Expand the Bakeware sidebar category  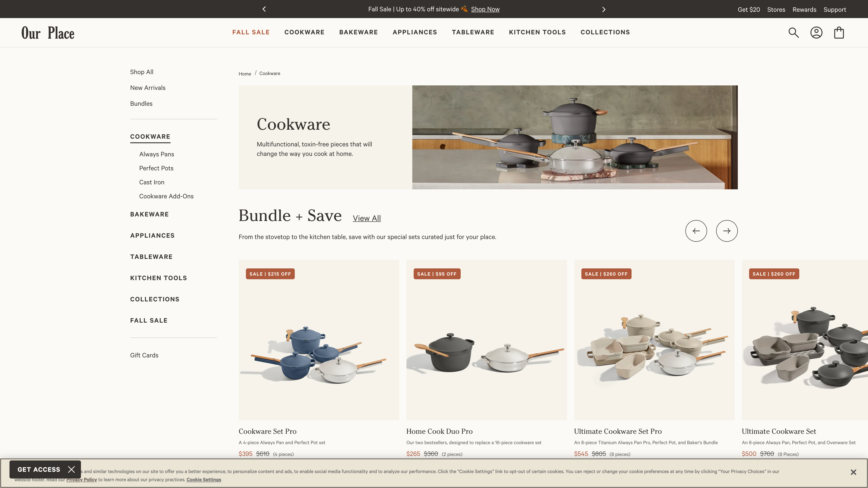[x=149, y=214]
